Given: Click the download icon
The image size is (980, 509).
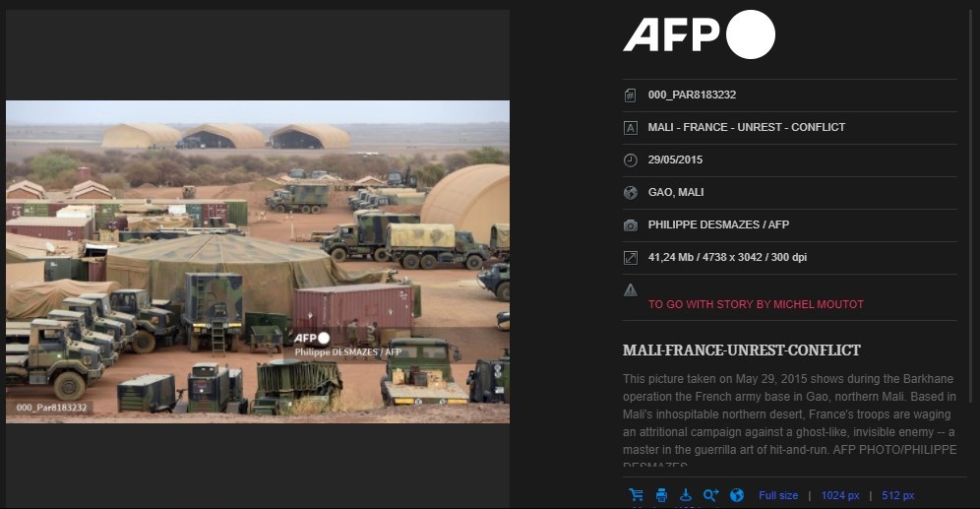Looking at the screenshot, I should [686, 495].
